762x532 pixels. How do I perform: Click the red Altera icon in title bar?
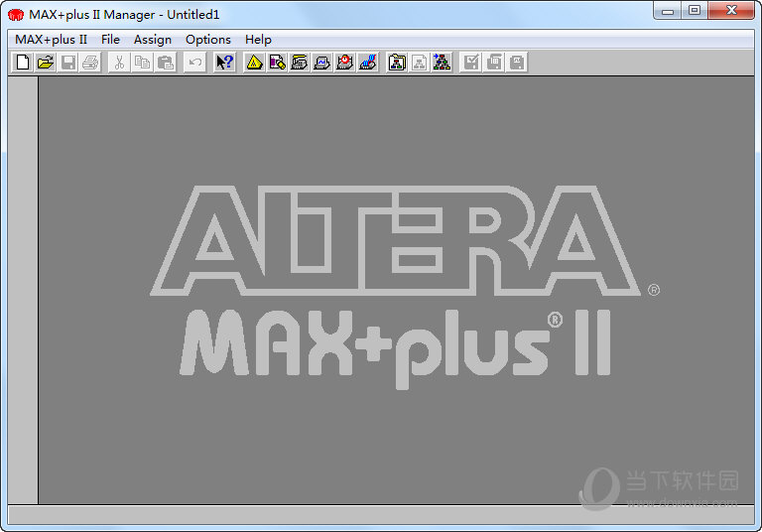[x=16, y=15]
